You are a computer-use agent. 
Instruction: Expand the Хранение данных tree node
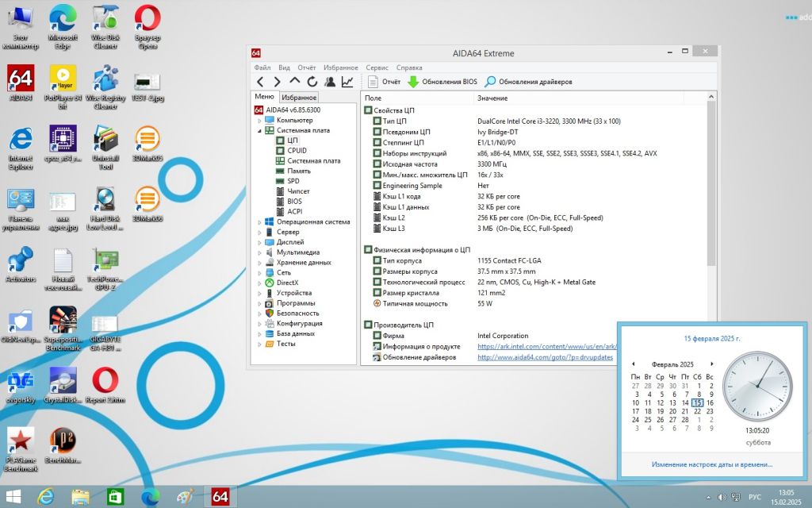tap(260, 263)
